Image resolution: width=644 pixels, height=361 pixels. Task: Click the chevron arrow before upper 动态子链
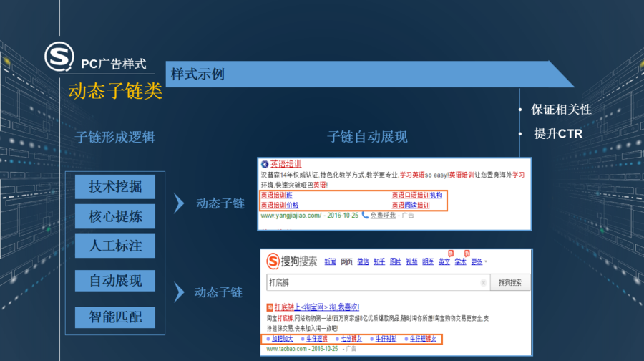(177, 203)
